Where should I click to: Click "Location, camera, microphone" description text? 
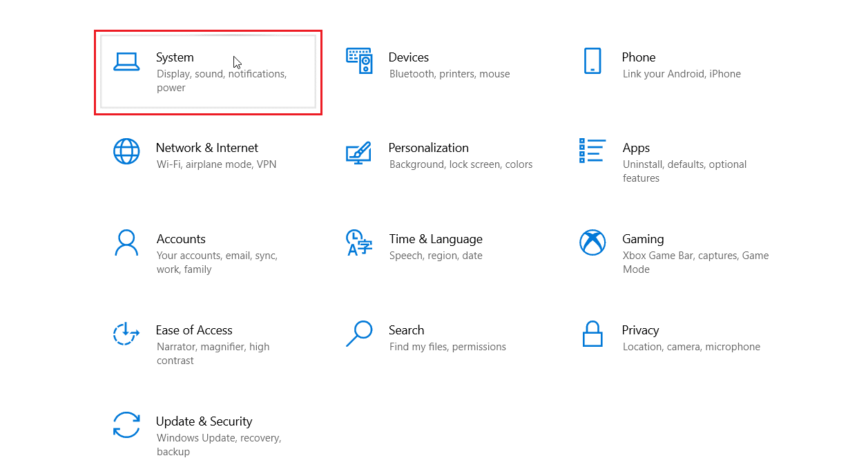point(691,347)
